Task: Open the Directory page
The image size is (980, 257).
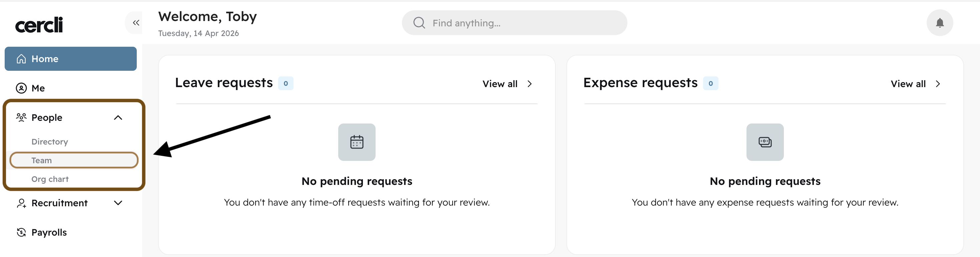Action: (50, 141)
